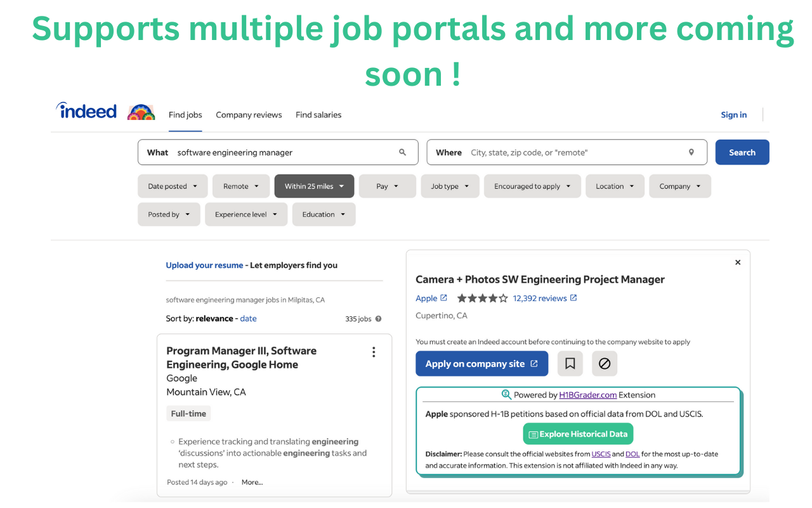Image resolution: width=812 pixels, height=508 pixels.
Task: Open the Within 25 miles dropdown
Action: [314, 186]
